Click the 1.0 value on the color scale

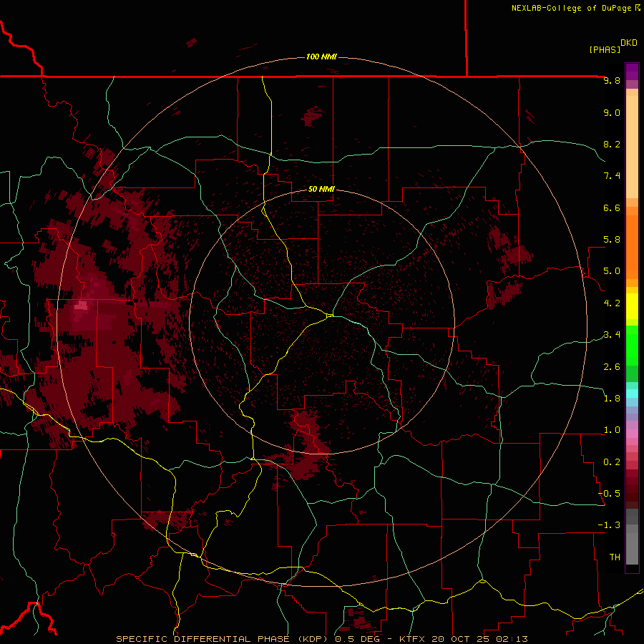612,430
